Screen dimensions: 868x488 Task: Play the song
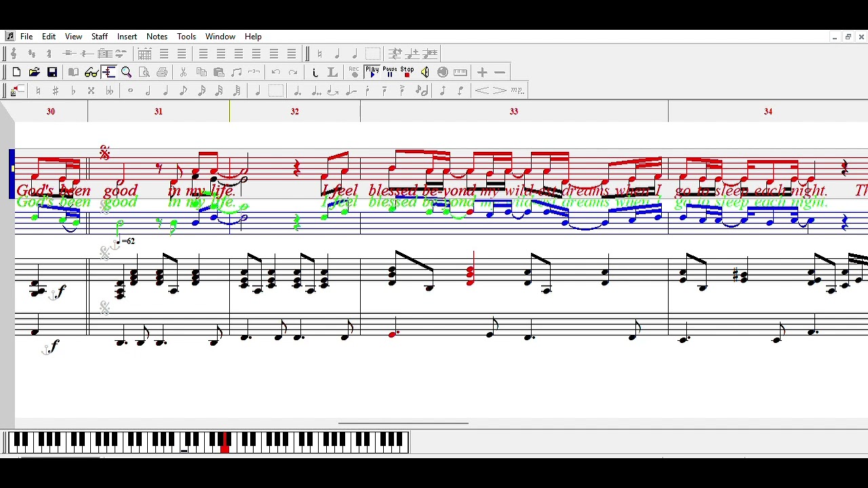372,73
